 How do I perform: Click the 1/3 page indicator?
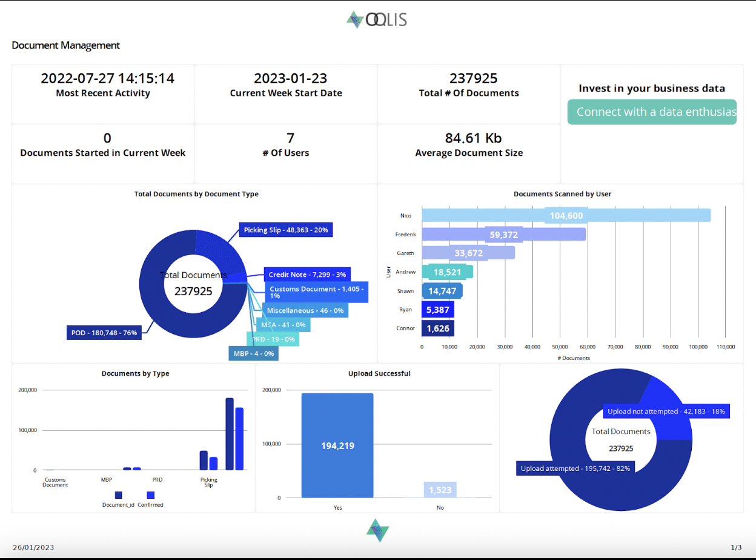tap(736, 547)
